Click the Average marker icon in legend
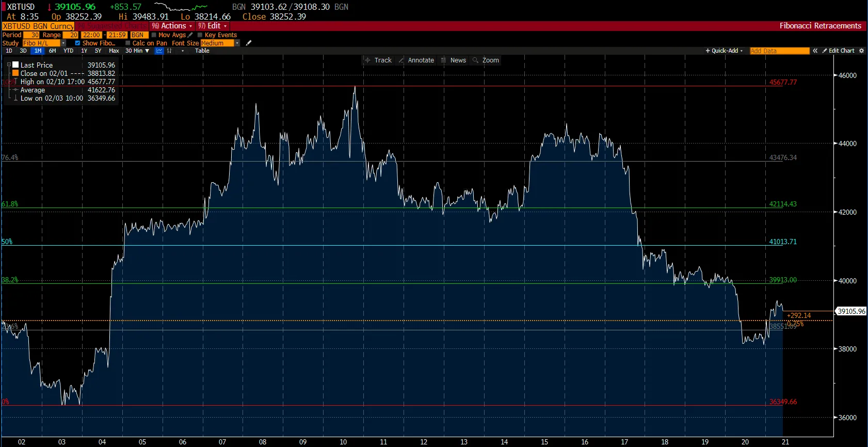 click(x=15, y=90)
